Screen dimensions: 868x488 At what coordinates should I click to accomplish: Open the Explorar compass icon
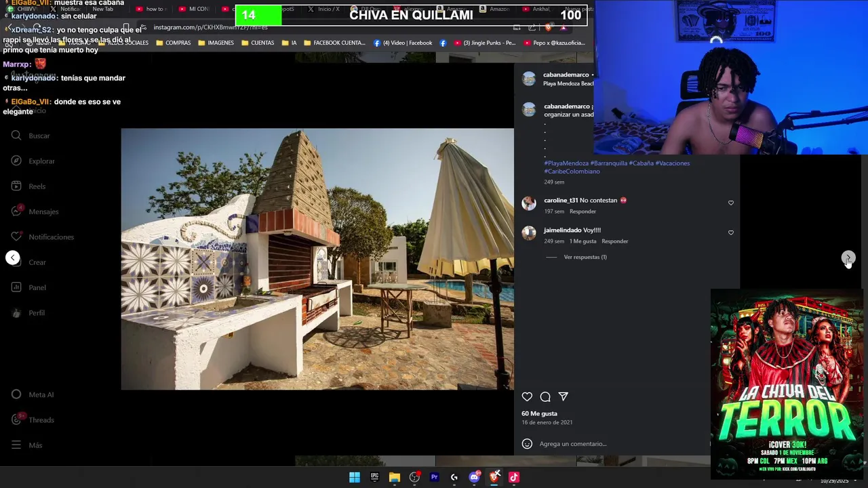pyautogui.click(x=16, y=161)
